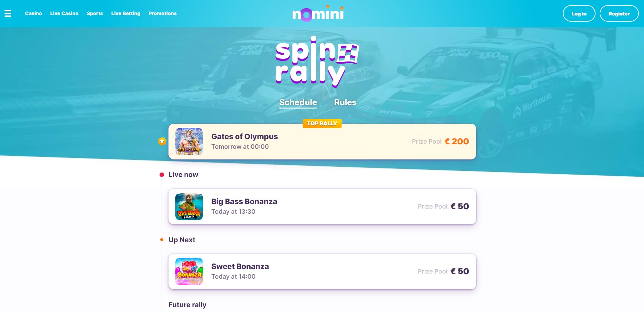This screenshot has height=312, width=644.
Task: Select Sports in the top navigation
Action: [95, 13]
